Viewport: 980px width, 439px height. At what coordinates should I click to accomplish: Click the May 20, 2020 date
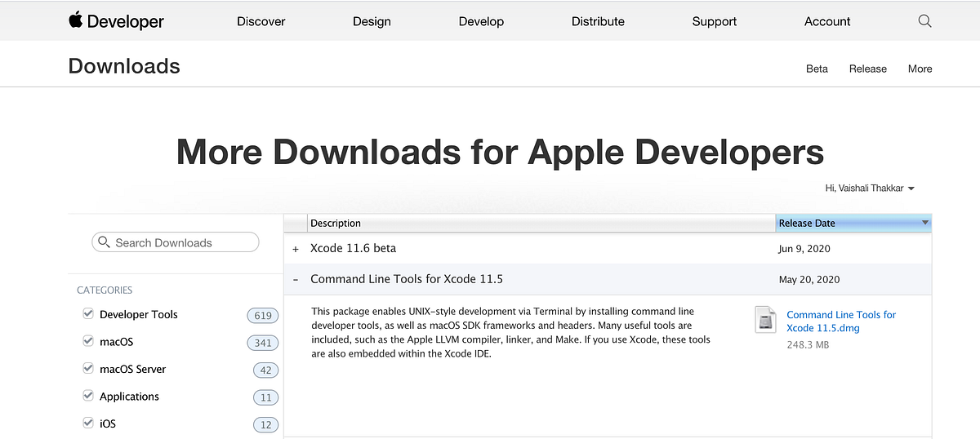pyautogui.click(x=808, y=280)
